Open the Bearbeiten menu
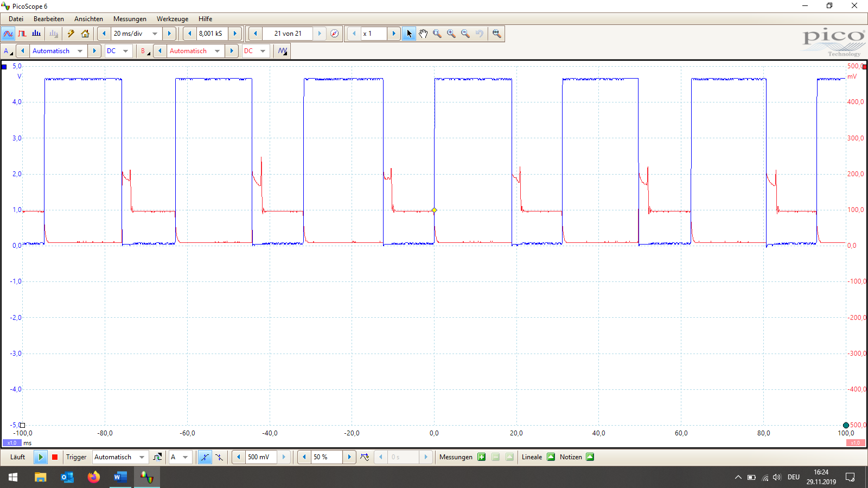 tap(49, 19)
